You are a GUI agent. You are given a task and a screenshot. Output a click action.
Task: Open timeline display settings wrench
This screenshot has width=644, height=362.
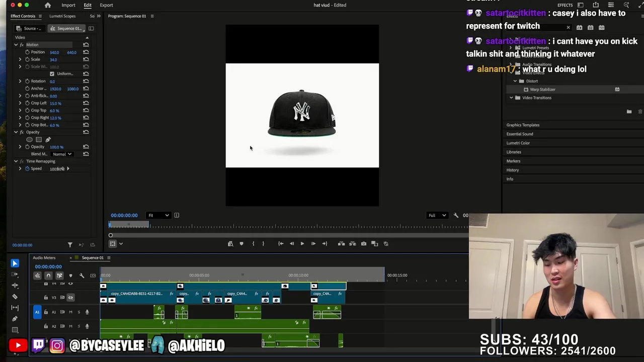(x=82, y=276)
